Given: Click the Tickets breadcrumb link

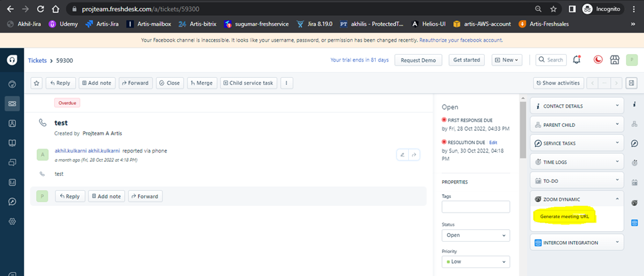Looking at the screenshot, I should click(x=37, y=60).
